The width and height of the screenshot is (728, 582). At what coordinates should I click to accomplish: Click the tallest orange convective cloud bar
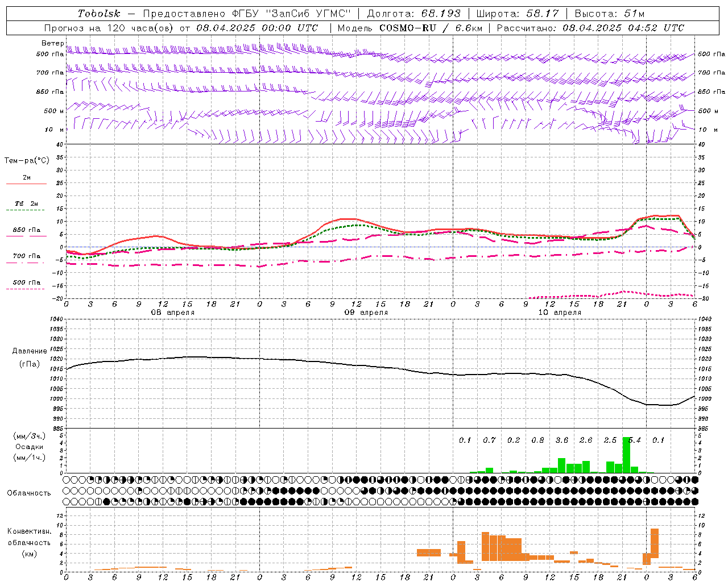655,543
